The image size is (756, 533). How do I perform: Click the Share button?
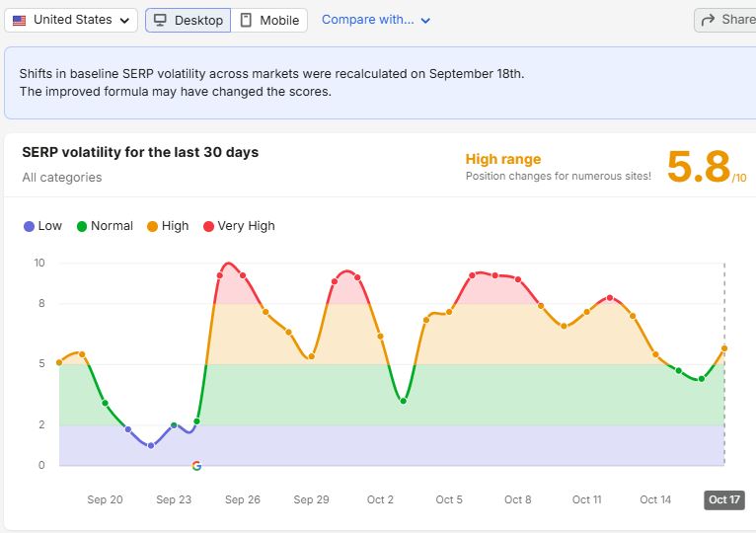coord(725,21)
